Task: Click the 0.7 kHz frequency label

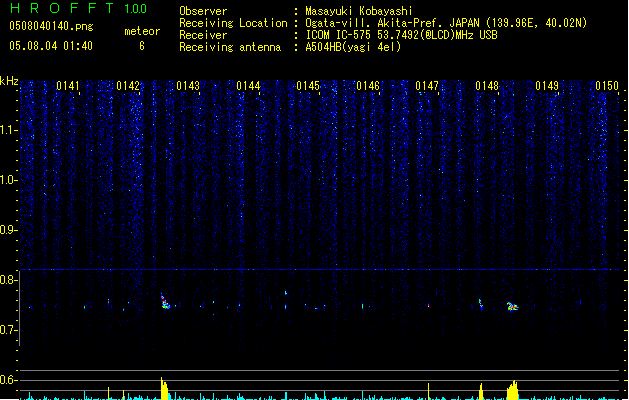Action: (x=8, y=330)
